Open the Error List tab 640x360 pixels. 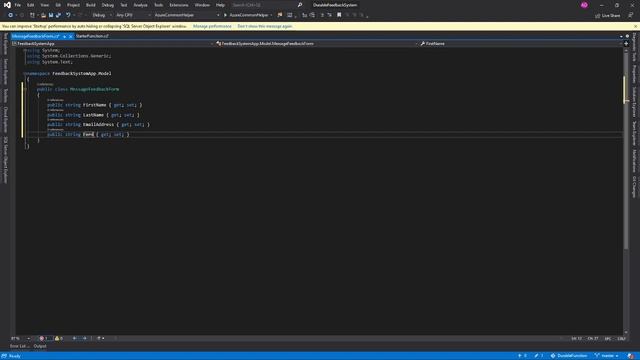(19, 346)
